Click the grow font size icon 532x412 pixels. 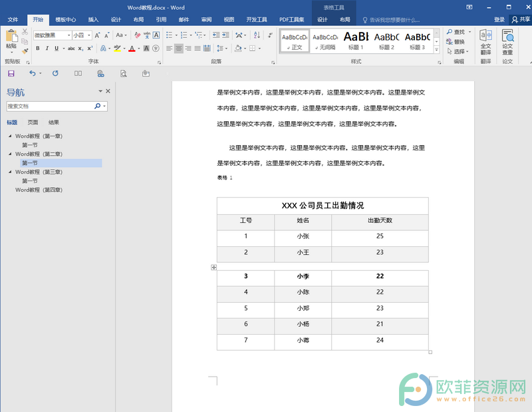click(x=97, y=35)
